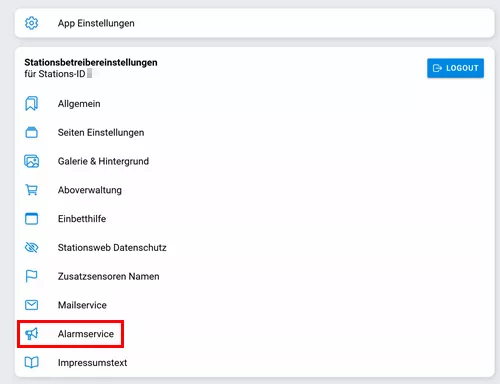Click the envelope icon for Mailservice
The width and height of the screenshot is (500, 384).
[31, 305]
